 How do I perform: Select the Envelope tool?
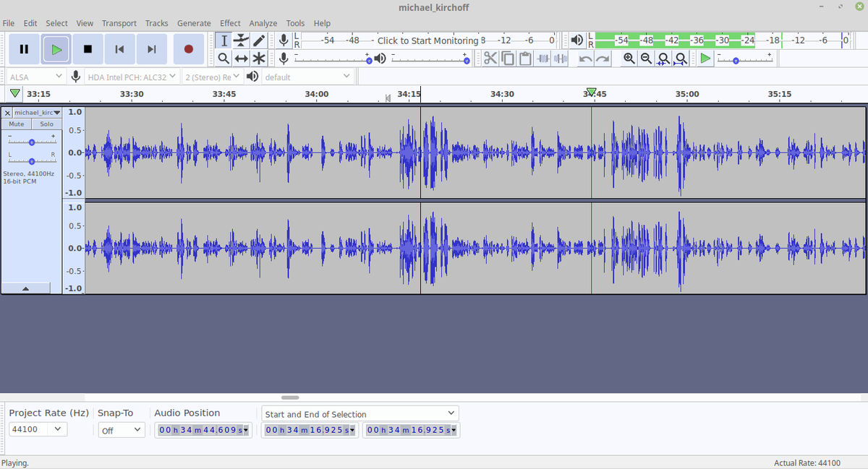click(x=241, y=40)
